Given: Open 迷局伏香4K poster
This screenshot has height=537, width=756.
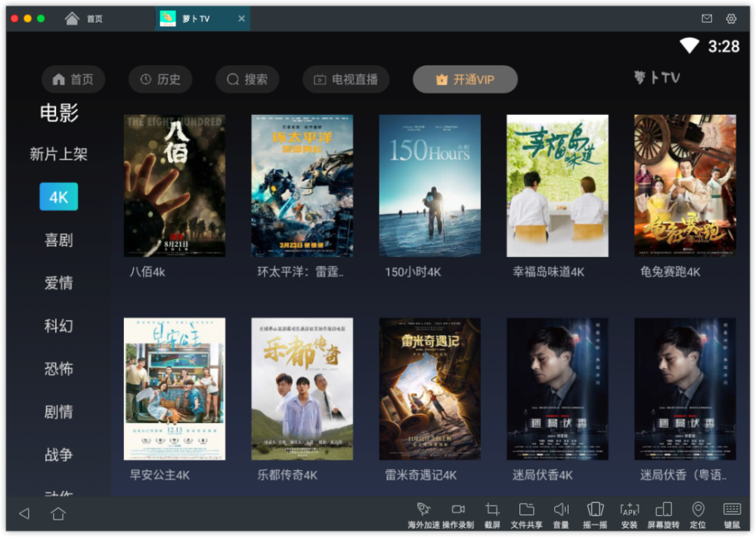Looking at the screenshot, I should click(x=557, y=389).
